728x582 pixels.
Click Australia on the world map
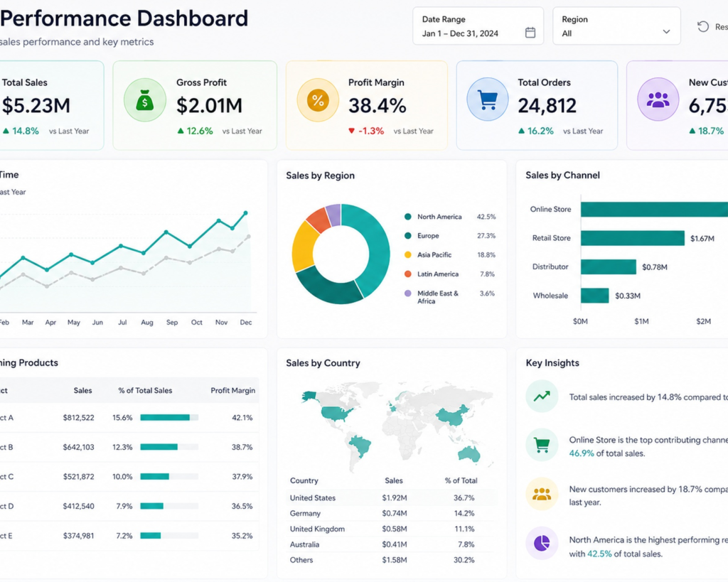[x=469, y=453]
